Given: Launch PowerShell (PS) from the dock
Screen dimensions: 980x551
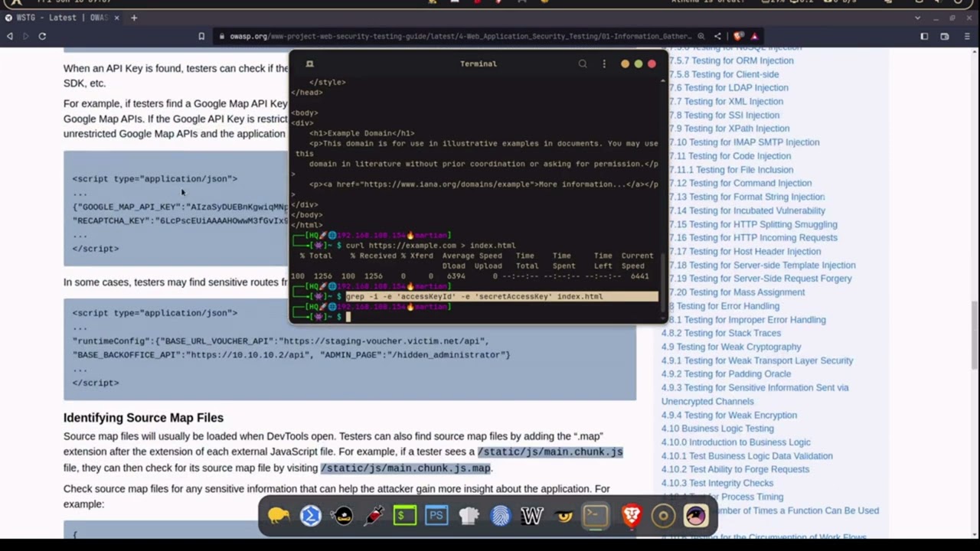Looking at the screenshot, I should [x=436, y=516].
